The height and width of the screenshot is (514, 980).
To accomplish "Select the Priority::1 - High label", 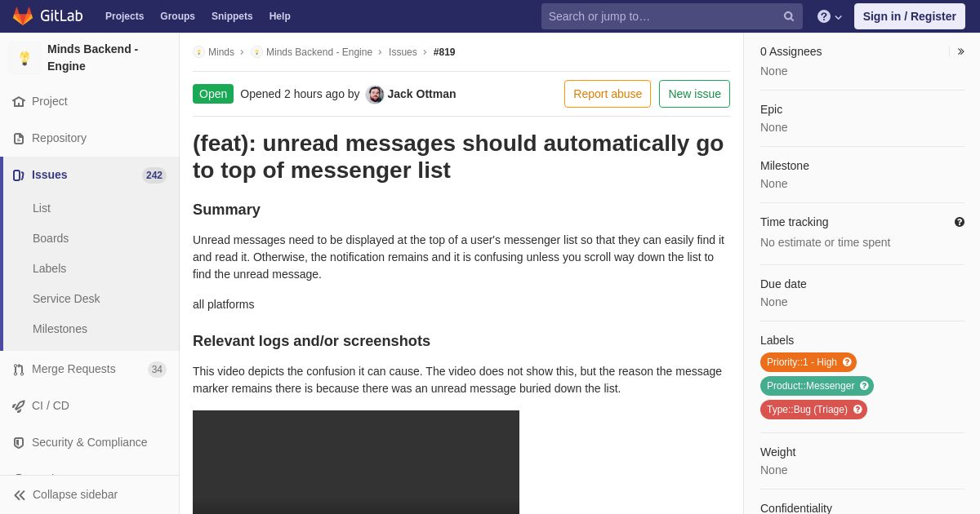I will click(x=808, y=362).
